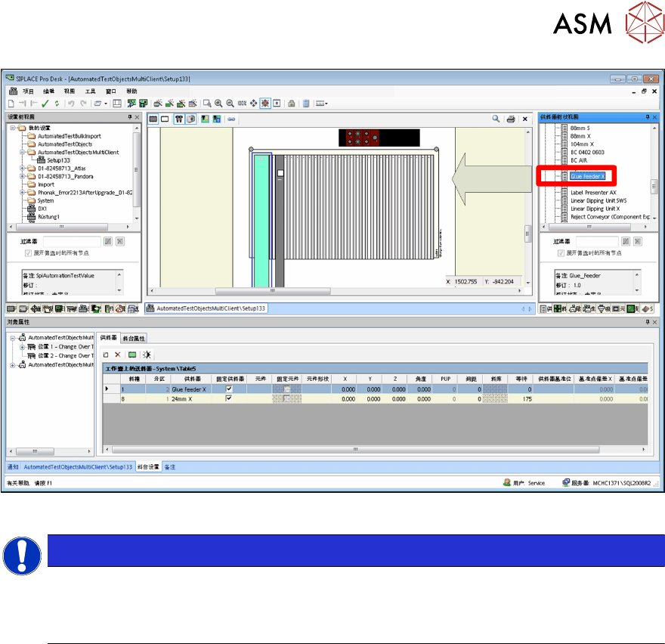Select the 料台设置 bottom tab
Image resolution: width=665 pixels, height=644 pixels.
tap(148, 467)
